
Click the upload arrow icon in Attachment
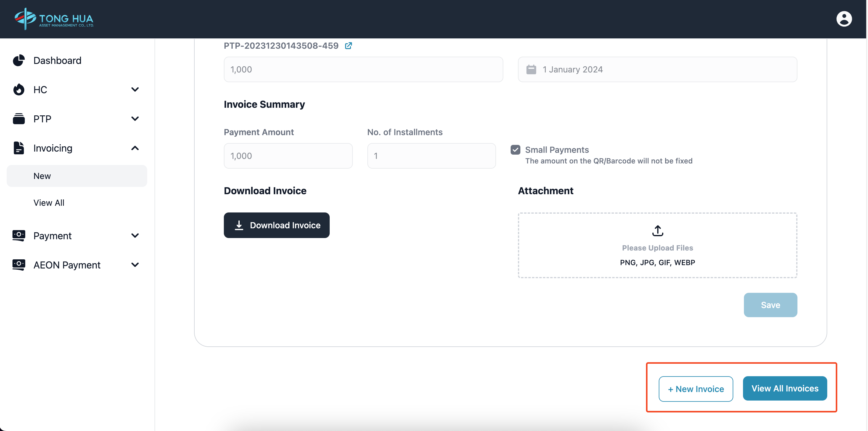pos(658,231)
